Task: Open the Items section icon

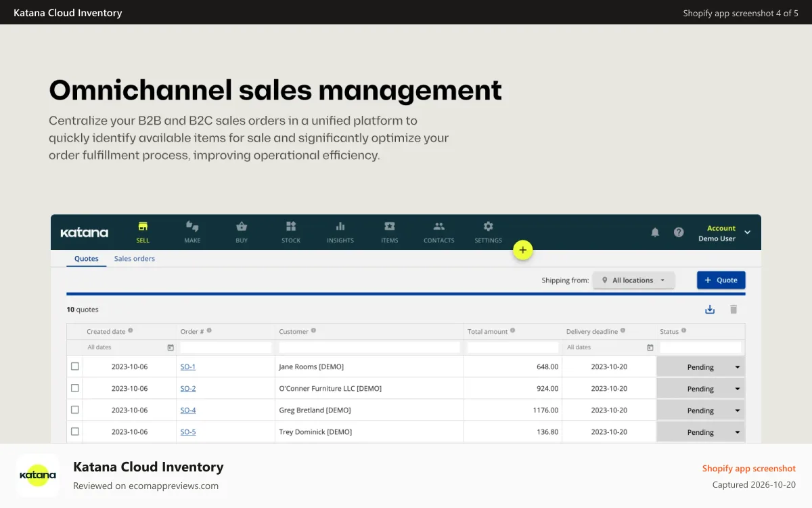Action: (390, 226)
